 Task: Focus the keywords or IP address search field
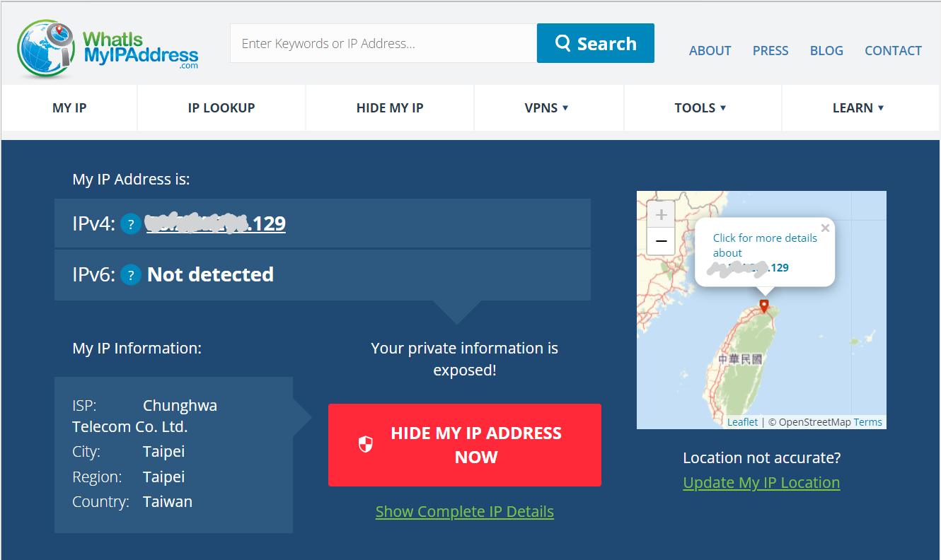tap(383, 43)
